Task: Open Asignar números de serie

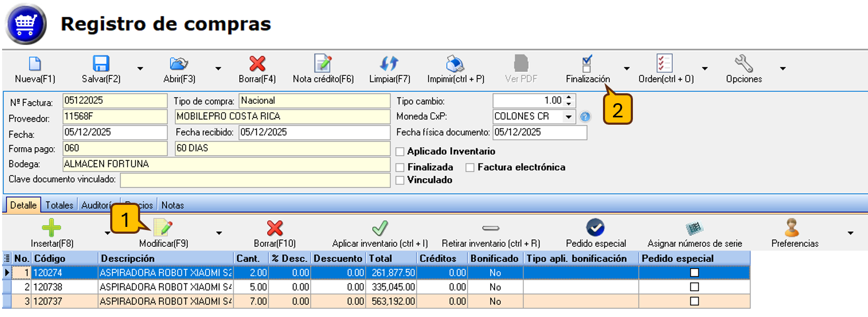Action: click(x=694, y=228)
